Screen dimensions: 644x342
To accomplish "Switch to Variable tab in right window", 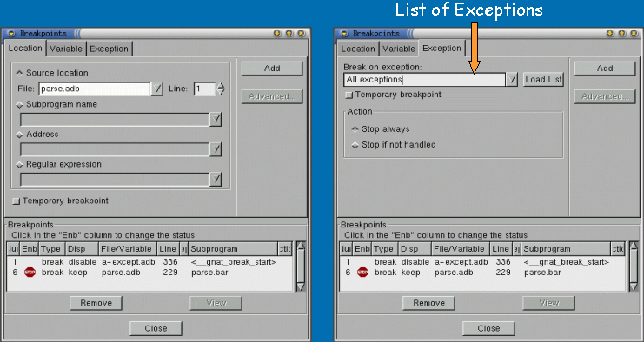I will pyautogui.click(x=399, y=49).
